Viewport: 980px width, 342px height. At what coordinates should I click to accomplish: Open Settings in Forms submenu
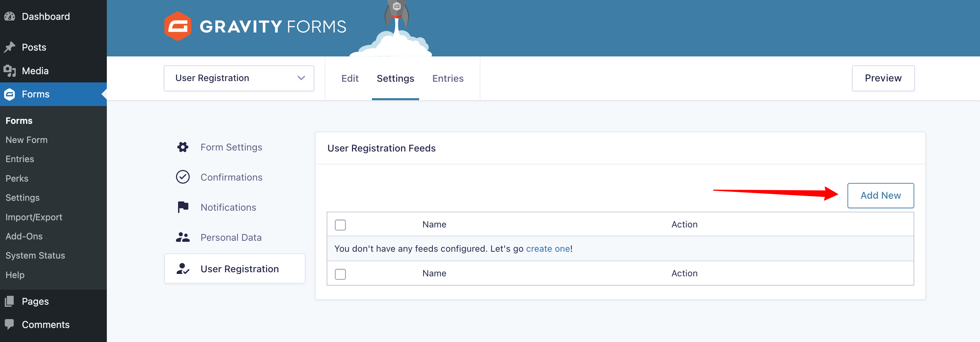point(23,198)
